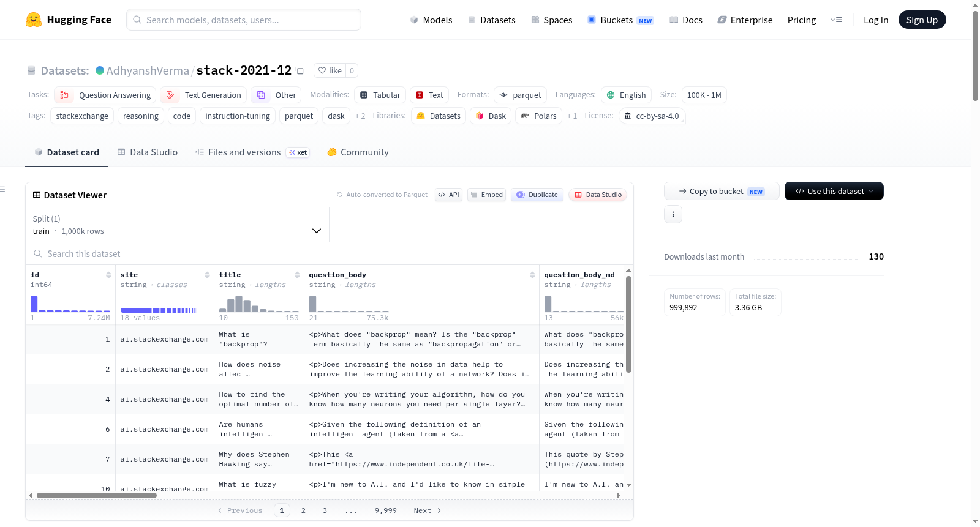The width and height of the screenshot is (980, 527).
Task: Click the xet badge on Files tab
Action: pyautogui.click(x=298, y=152)
